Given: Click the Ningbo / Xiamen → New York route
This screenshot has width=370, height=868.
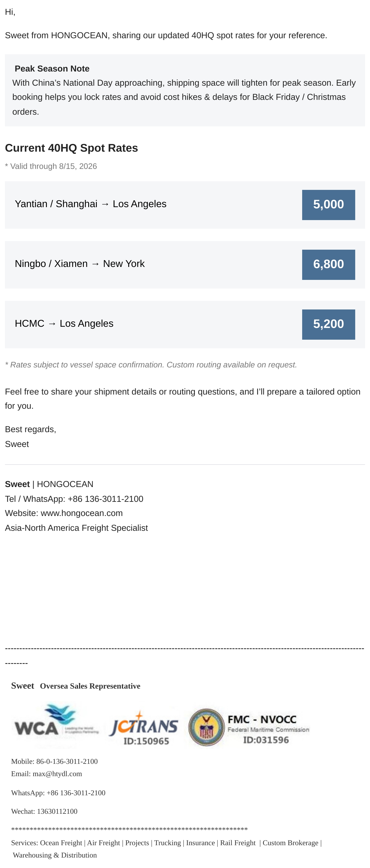Looking at the screenshot, I should click(80, 264).
